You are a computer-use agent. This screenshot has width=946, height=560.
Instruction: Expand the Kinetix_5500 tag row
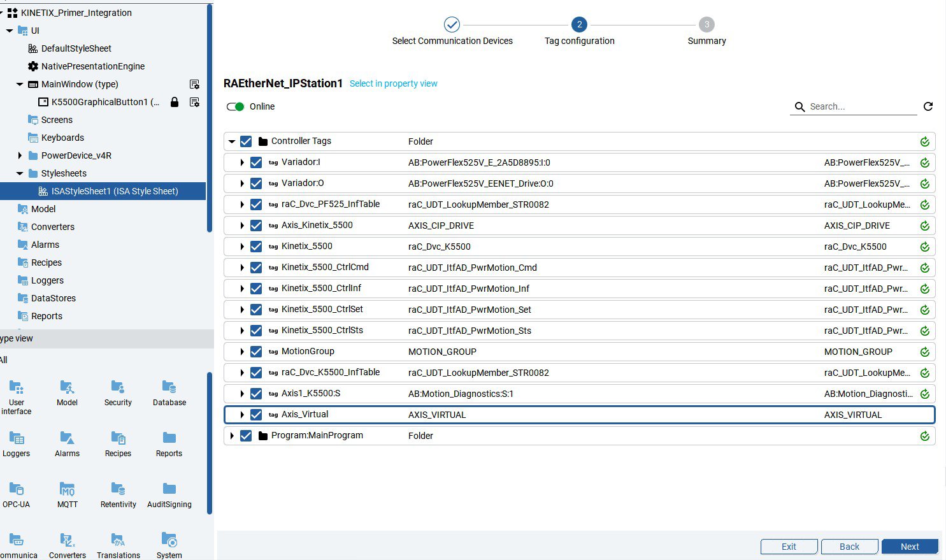click(x=242, y=247)
